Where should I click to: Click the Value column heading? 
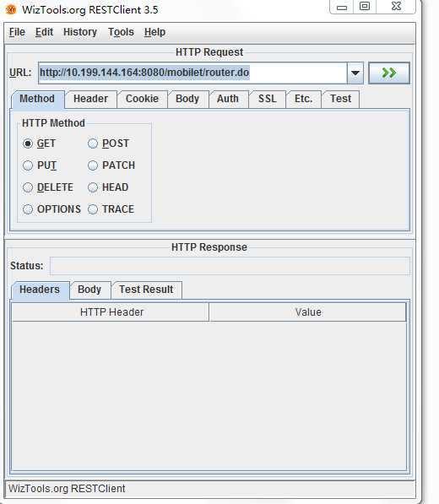(308, 312)
